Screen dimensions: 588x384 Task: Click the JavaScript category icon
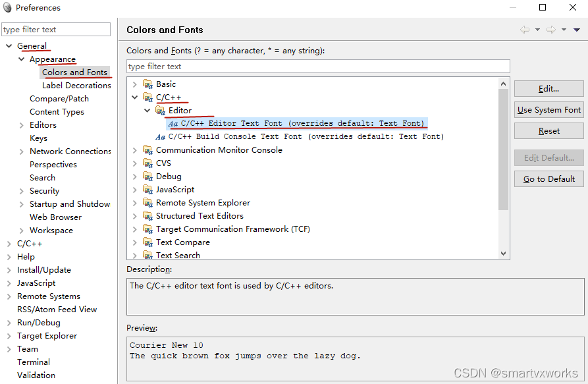tap(147, 189)
